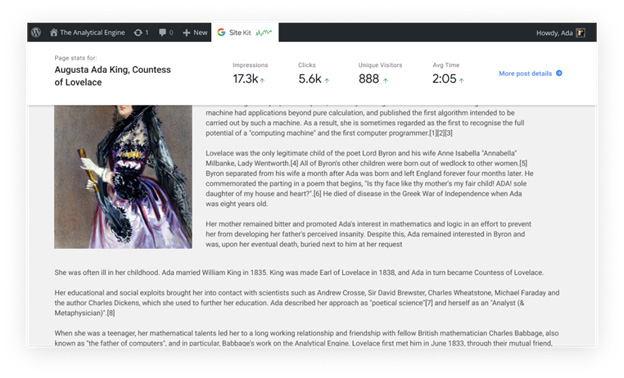
Task: Click the Impressions 17.3k stat
Action: [x=250, y=73]
